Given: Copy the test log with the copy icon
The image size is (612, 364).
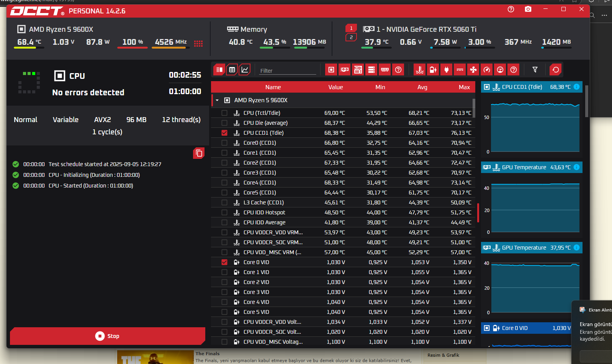Looking at the screenshot, I should pyautogui.click(x=199, y=153).
